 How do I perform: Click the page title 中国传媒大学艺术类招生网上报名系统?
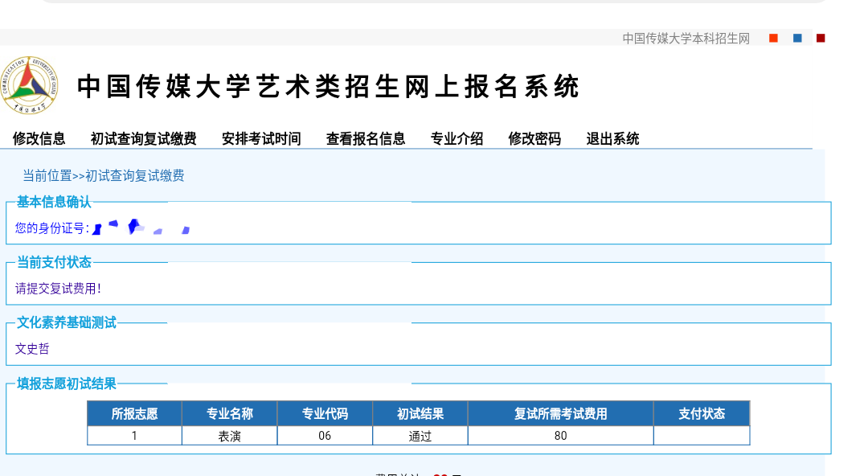click(328, 87)
